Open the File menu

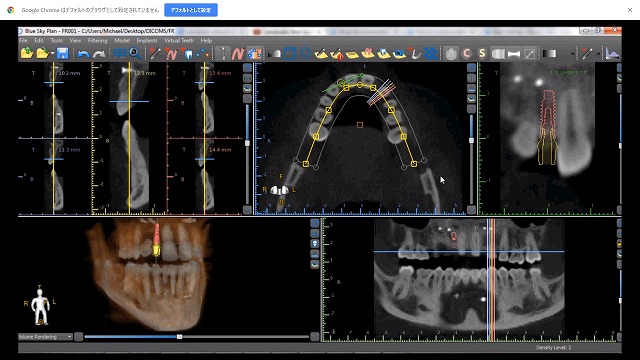(24, 40)
